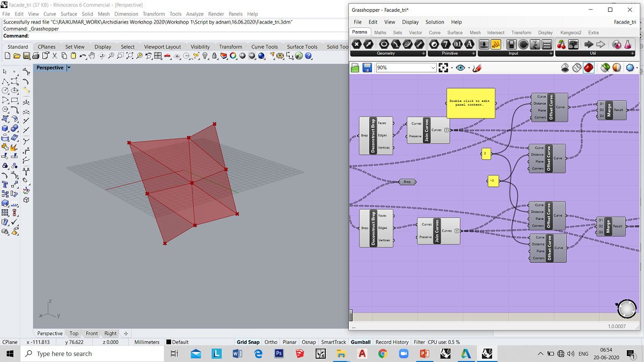The image size is (644, 362).
Task: Select the Cherry Picker icon in Util
Action: click(x=561, y=44)
